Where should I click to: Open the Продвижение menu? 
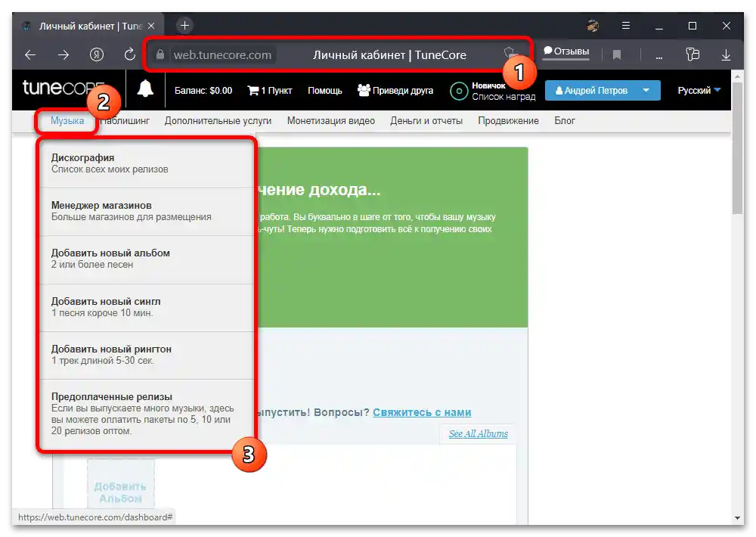(508, 120)
